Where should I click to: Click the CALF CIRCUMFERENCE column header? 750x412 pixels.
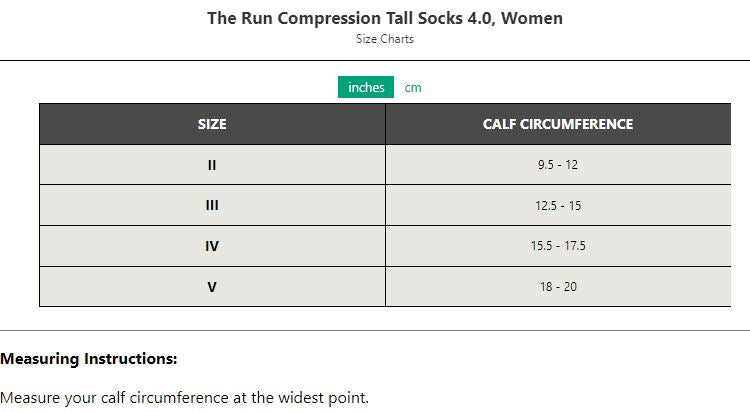click(x=557, y=124)
